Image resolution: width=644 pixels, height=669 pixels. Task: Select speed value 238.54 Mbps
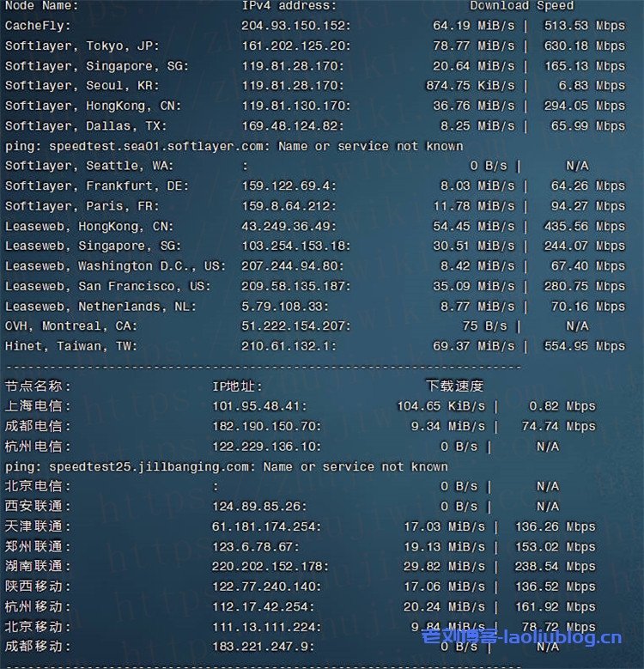click(555, 567)
